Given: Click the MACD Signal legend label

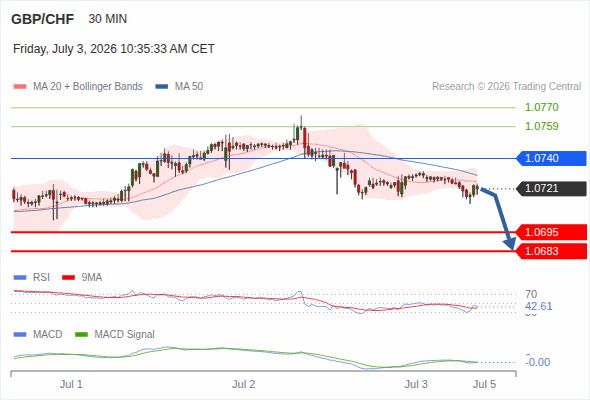Looking at the screenshot, I should 125,334.
